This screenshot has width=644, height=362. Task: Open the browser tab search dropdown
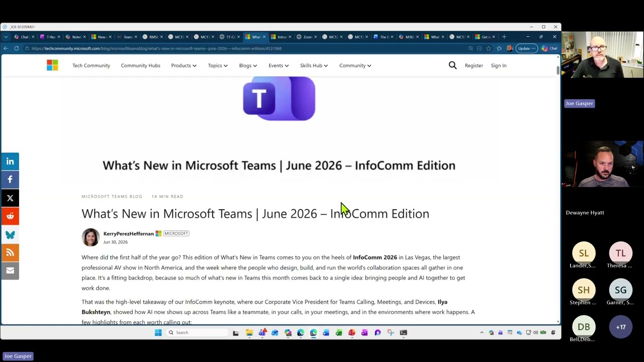point(6,37)
